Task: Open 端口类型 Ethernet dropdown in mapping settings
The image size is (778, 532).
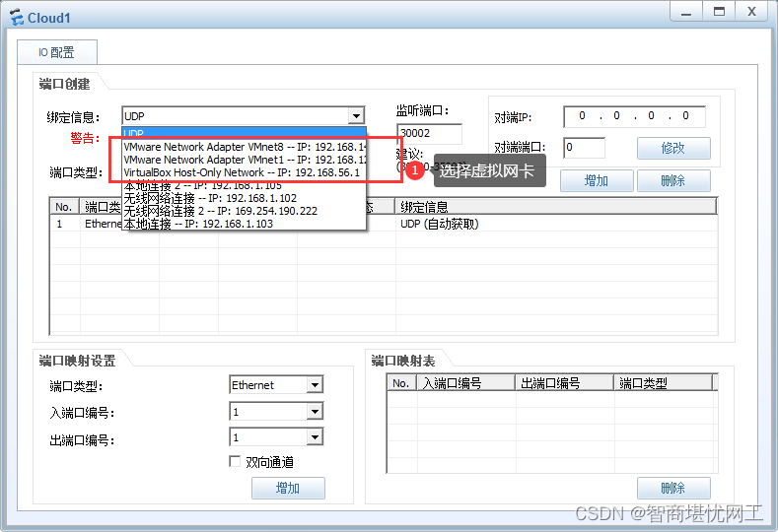Action: 315,385
